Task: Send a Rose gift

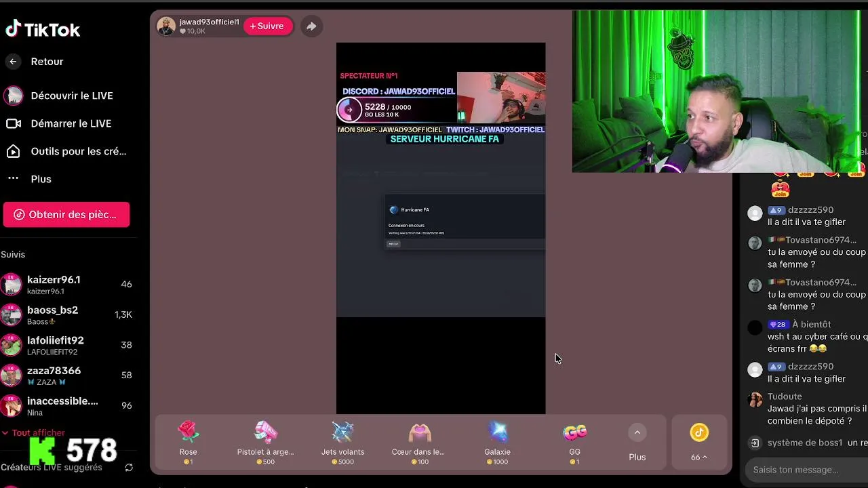Action: point(189,442)
